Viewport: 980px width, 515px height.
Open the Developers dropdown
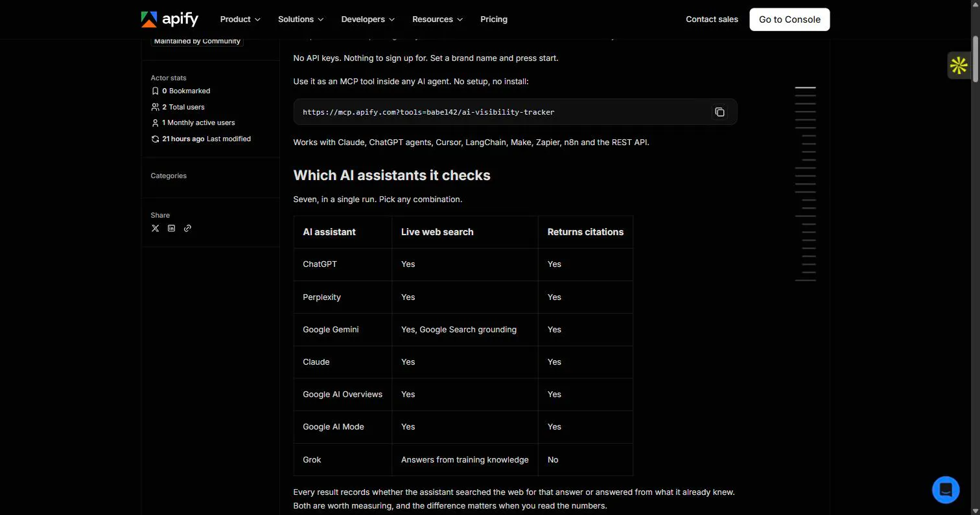(368, 19)
